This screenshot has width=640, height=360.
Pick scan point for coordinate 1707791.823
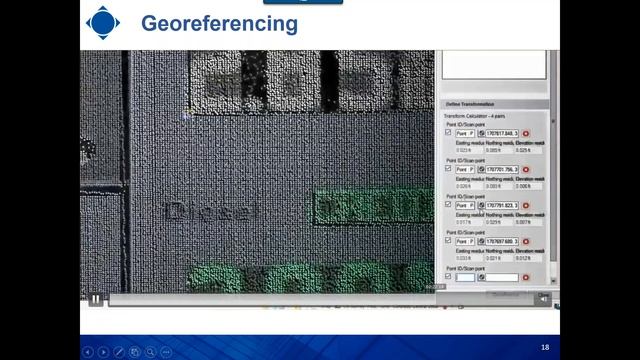[x=481, y=205]
